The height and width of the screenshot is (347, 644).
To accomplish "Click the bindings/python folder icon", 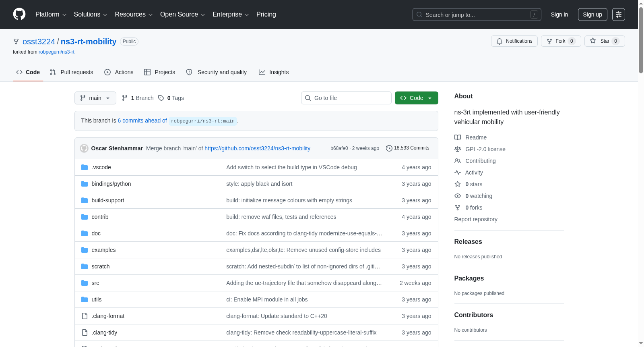I will (x=85, y=184).
